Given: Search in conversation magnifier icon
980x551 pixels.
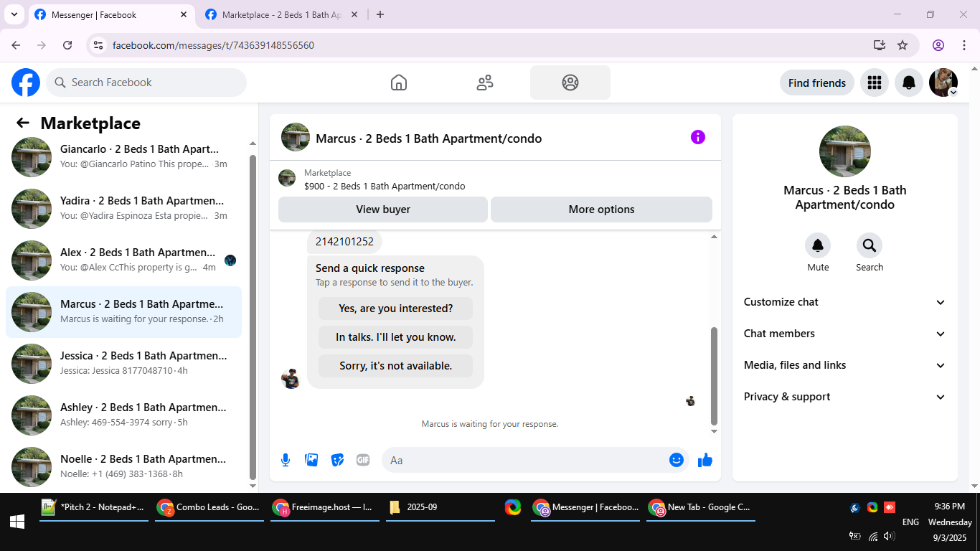Looking at the screenshot, I should [870, 246].
